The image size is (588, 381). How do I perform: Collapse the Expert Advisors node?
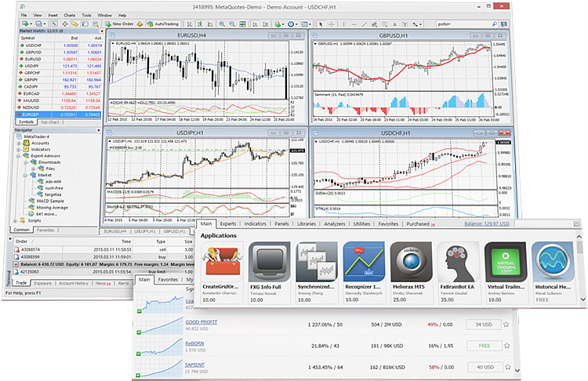(18, 156)
